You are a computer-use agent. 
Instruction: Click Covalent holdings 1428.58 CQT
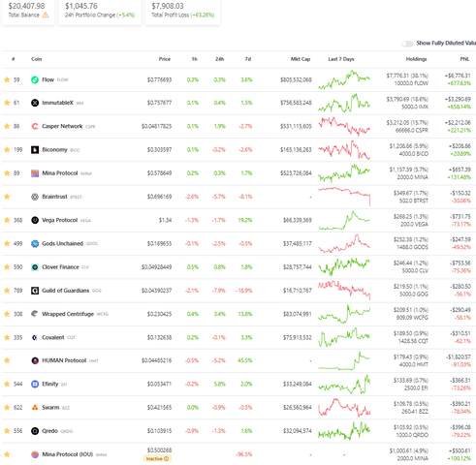(412, 341)
